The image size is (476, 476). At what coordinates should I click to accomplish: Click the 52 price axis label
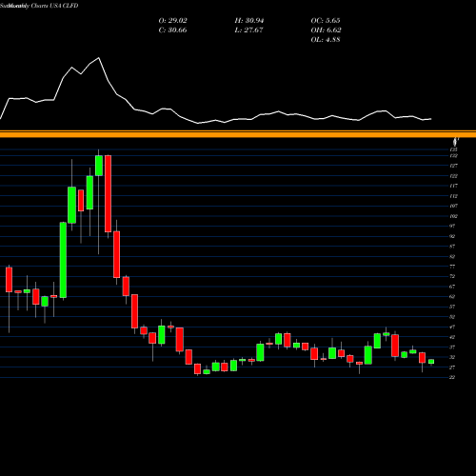click(x=452, y=317)
